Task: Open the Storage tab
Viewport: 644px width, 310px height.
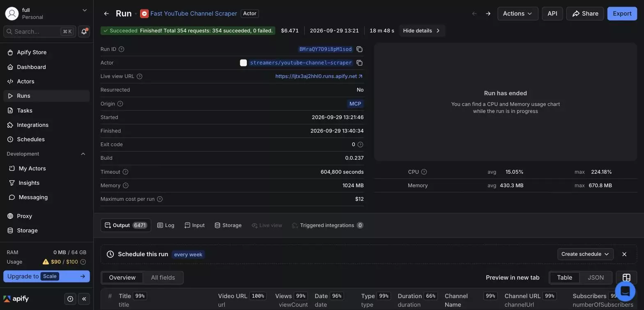Action: pos(228,225)
